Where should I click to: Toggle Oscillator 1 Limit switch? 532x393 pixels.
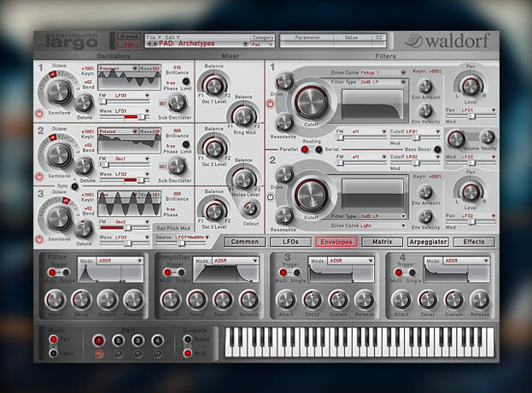point(186,81)
